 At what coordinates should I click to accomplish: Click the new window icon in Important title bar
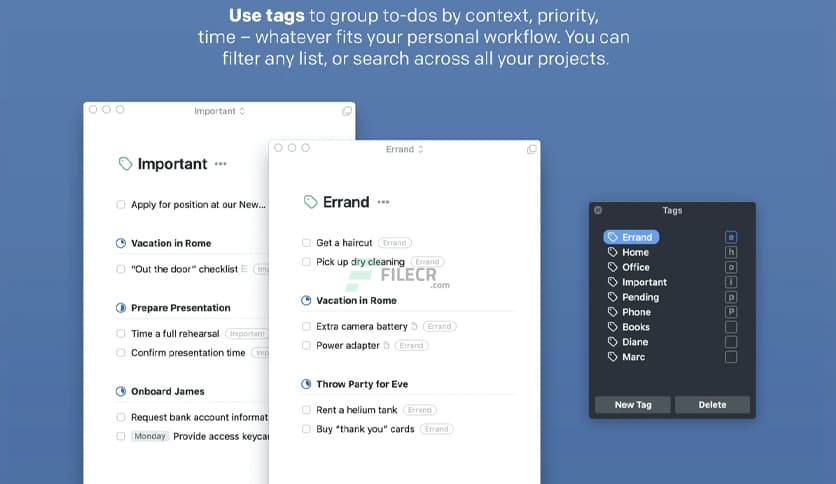(346, 111)
